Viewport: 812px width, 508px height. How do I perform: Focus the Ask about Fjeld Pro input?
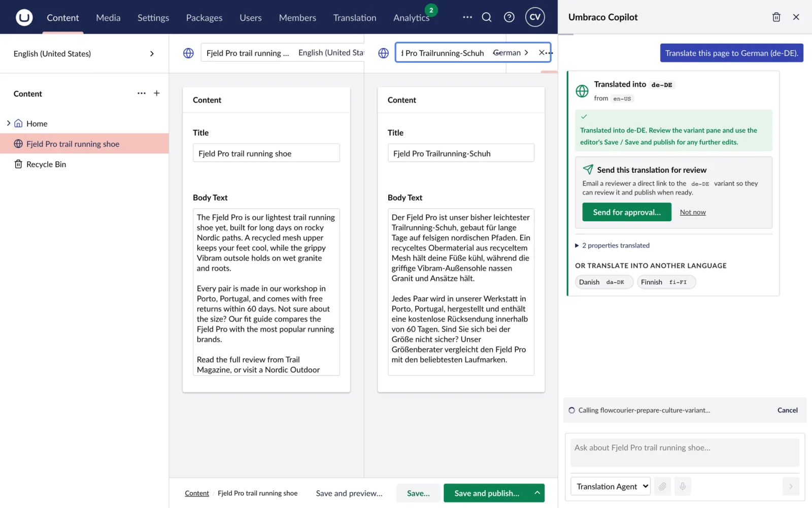pyautogui.click(x=685, y=453)
